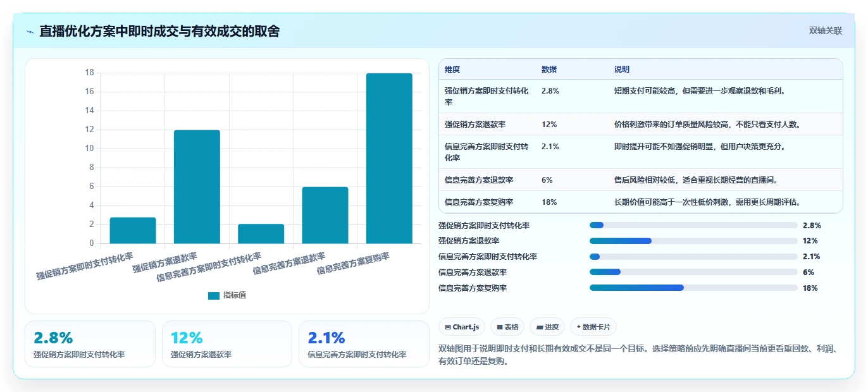Click description starting 即时提升可能不如强促销
The height and width of the screenshot is (392, 868).
[x=700, y=146]
